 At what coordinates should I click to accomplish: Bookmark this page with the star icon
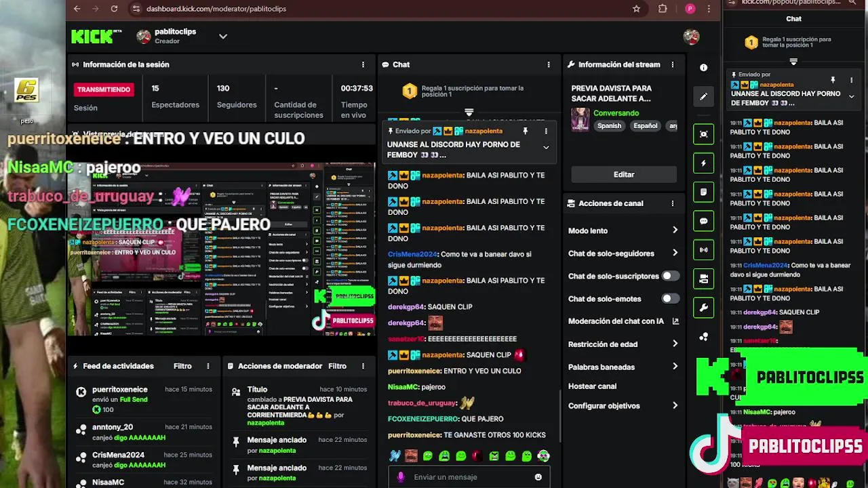pos(636,9)
